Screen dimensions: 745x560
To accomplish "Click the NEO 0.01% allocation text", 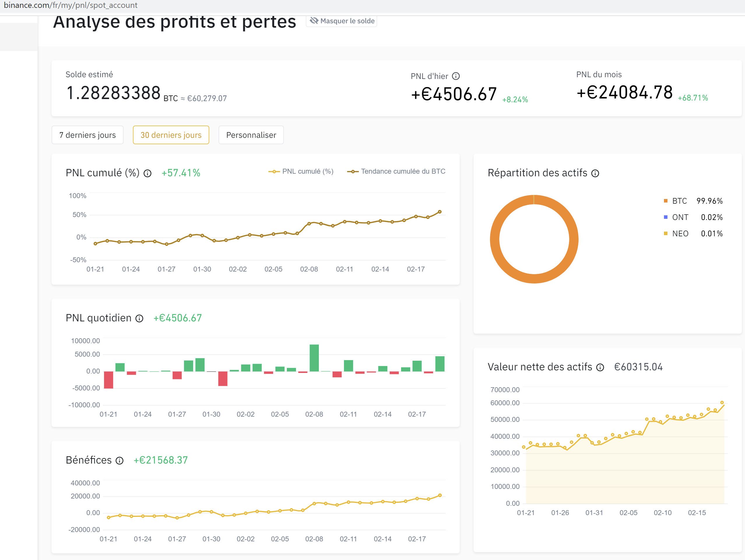I will [697, 234].
